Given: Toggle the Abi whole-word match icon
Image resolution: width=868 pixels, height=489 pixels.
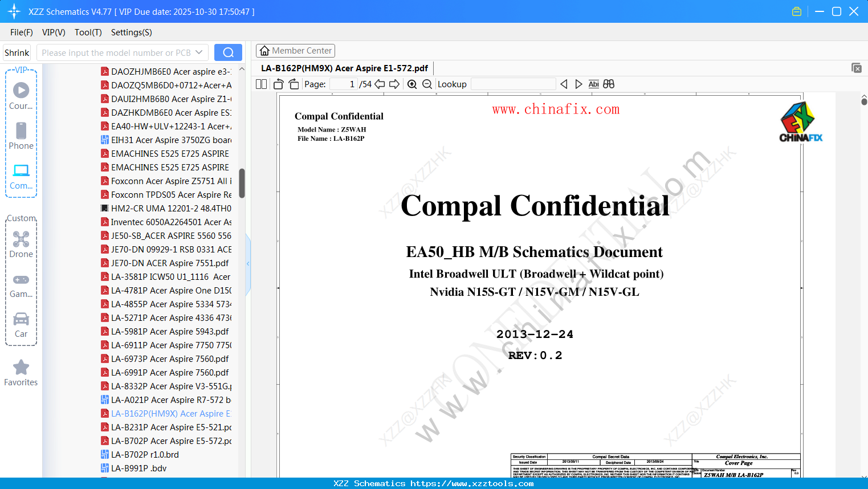Looking at the screenshot, I should pos(593,84).
